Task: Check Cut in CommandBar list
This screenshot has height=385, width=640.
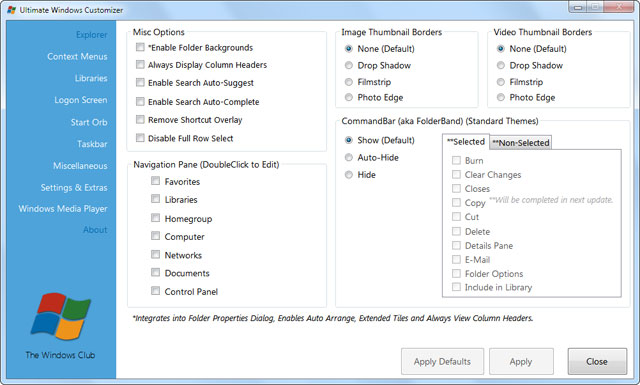Action: [456, 216]
